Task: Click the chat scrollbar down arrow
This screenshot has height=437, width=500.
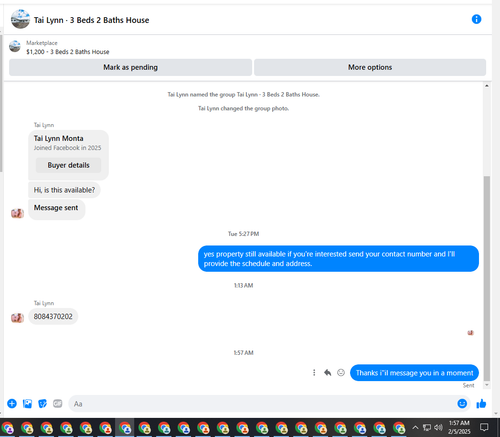Action: pos(487,385)
